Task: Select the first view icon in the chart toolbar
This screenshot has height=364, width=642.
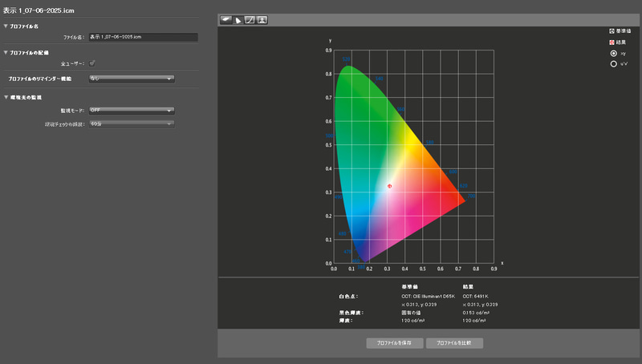Action: tap(226, 19)
